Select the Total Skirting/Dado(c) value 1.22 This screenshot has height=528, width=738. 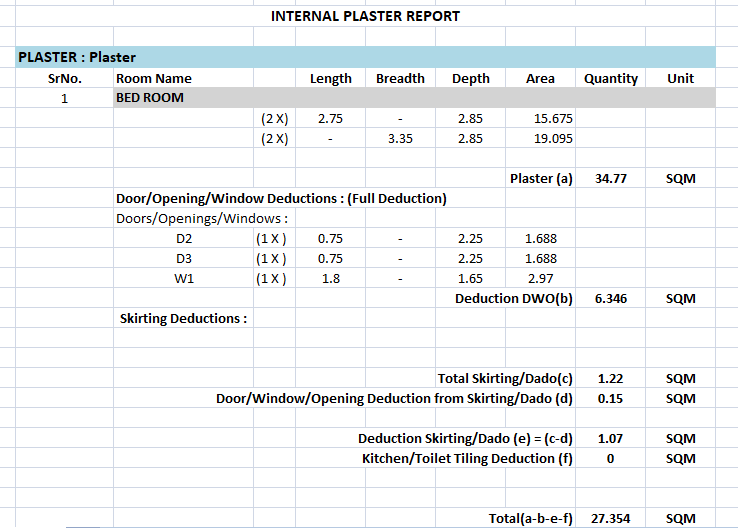coord(610,379)
